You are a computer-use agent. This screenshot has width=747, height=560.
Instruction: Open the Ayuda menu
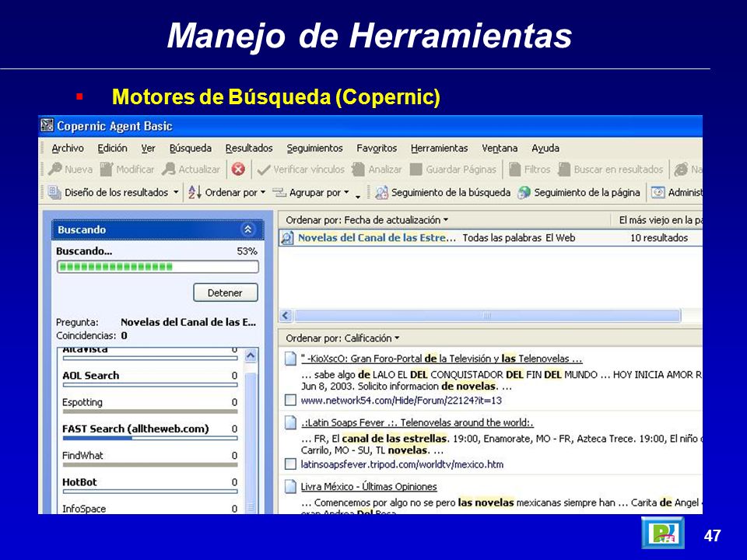point(545,148)
